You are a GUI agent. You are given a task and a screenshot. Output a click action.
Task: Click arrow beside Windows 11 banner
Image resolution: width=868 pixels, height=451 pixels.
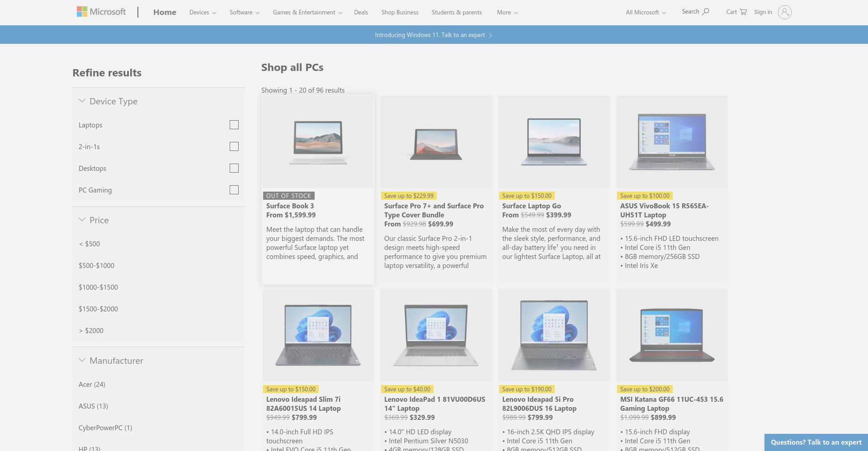491,35
